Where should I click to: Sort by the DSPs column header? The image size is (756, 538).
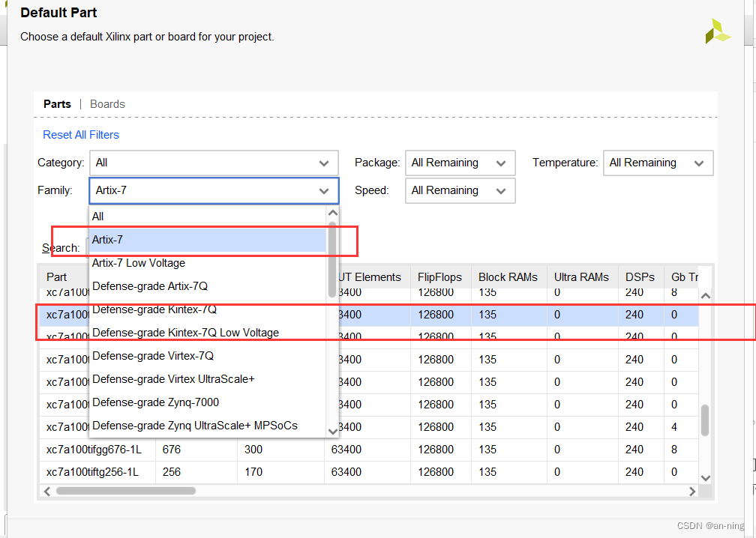tap(640, 277)
